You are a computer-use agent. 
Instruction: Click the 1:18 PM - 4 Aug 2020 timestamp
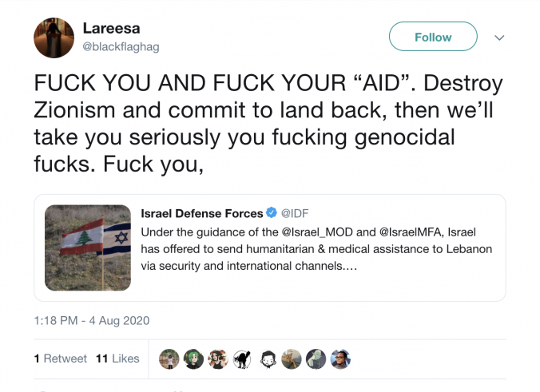coord(92,321)
